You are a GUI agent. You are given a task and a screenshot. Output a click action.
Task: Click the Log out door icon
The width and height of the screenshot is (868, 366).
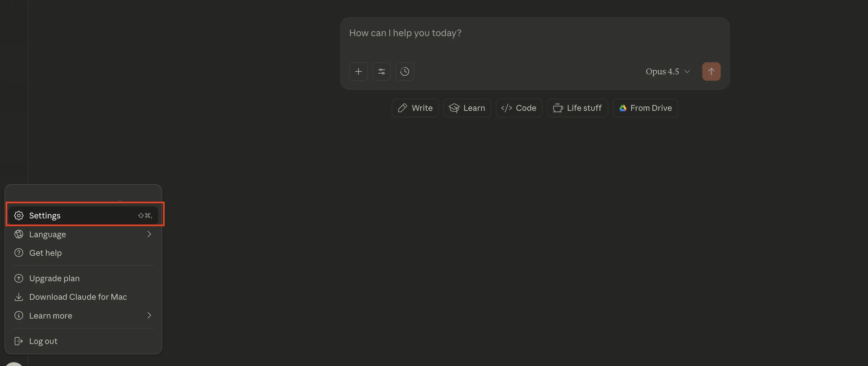tap(19, 341)
